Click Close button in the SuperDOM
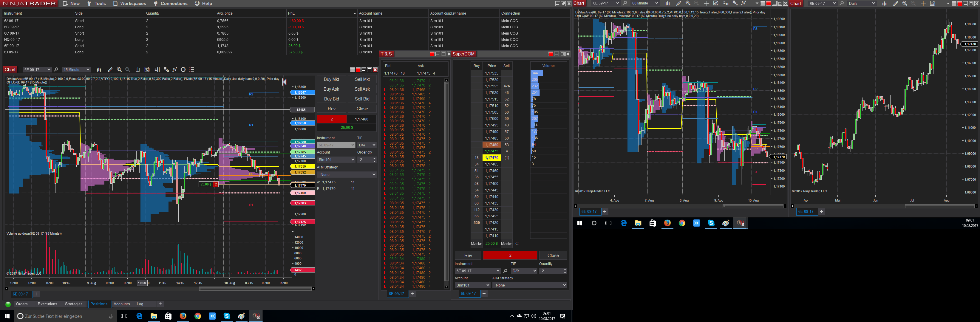 pyautogui.click(x=553, y=256)
